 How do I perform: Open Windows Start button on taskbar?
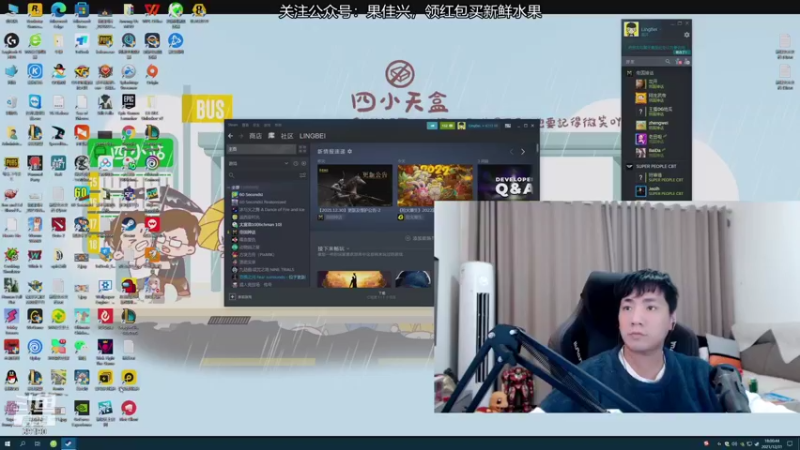[7, 443]
